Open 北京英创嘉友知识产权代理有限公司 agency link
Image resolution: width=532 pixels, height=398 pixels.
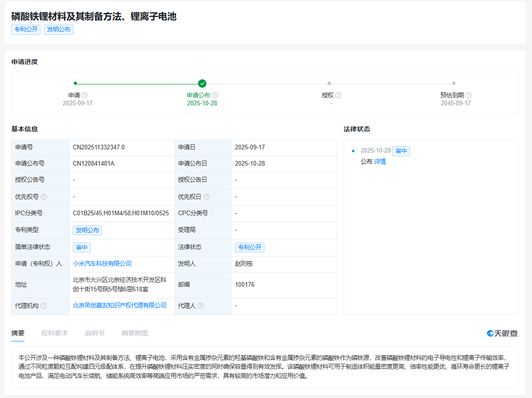click(x=120, y=305)
